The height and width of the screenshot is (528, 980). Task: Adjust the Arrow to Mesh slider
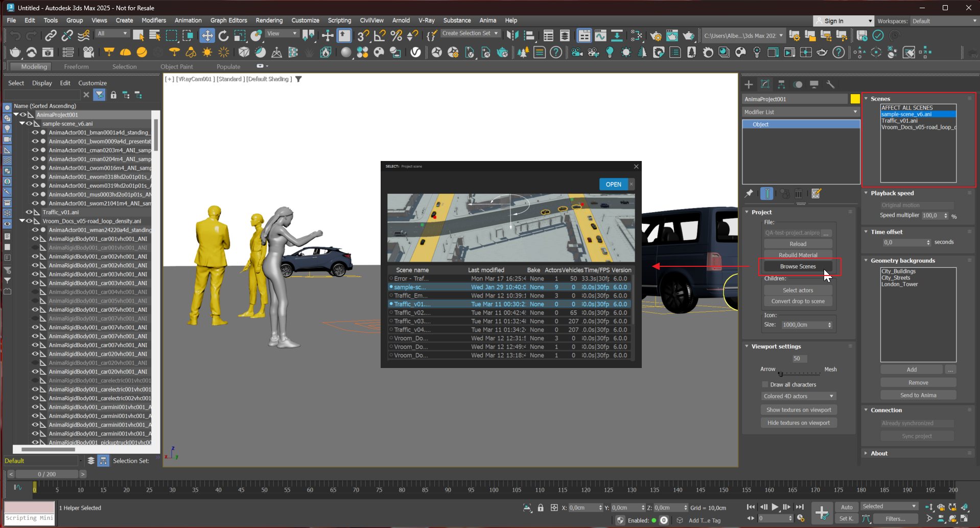tap(780, 374)
